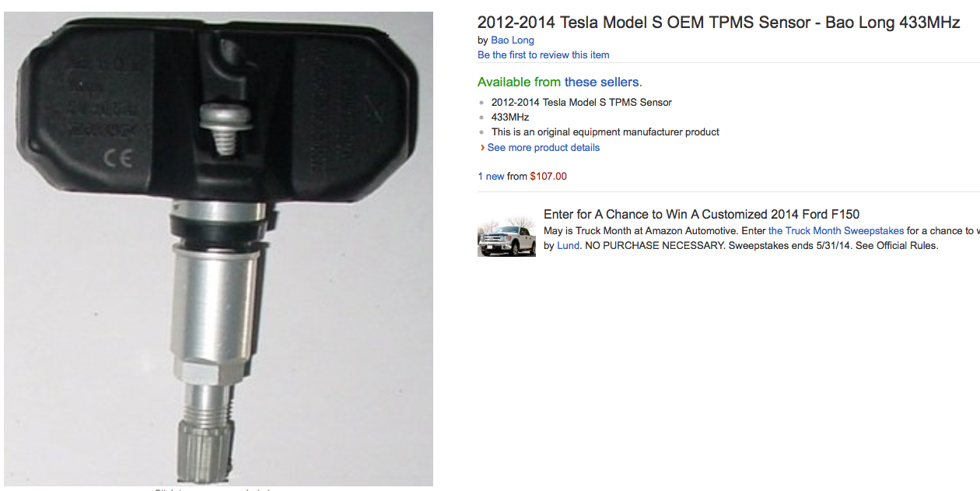
Task: Open the Truck Month Sweepstakes link
Action: coord(836,231)
